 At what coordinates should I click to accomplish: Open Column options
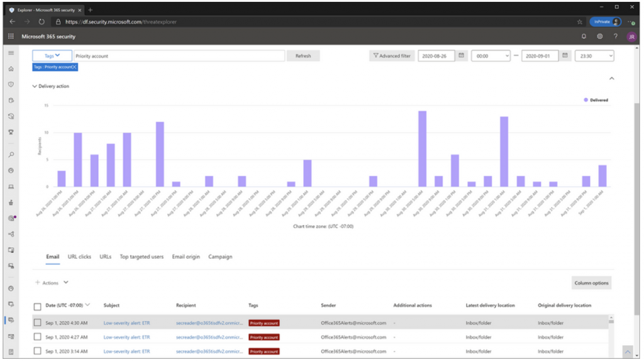point(591,283)
